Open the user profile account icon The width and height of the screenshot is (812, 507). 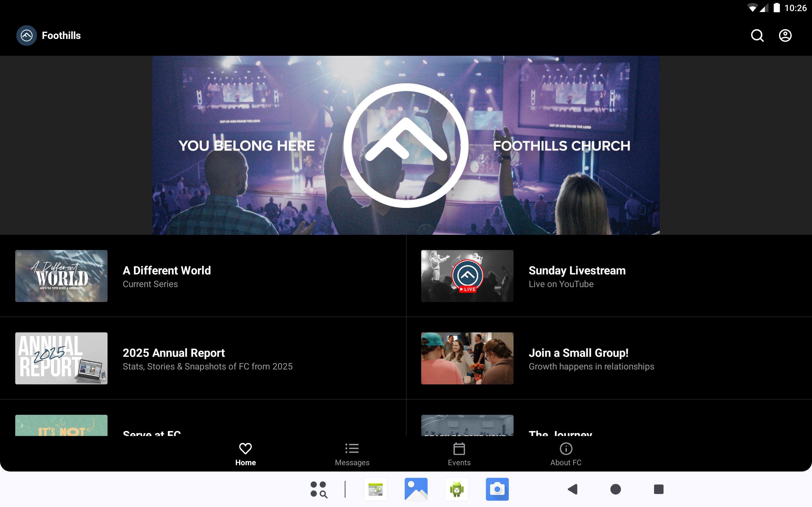(785, 35)
